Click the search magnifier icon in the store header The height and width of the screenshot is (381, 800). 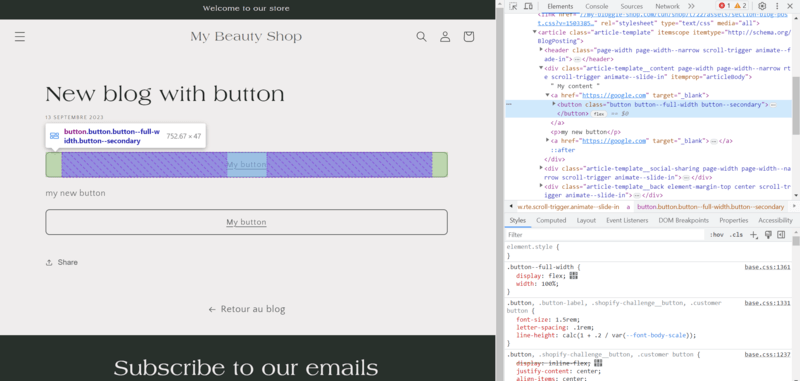pyautogui.click(x=421, y=37)
